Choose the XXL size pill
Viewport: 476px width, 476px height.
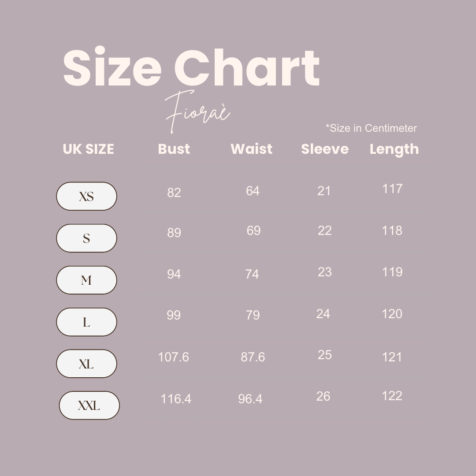pos(89,405)
